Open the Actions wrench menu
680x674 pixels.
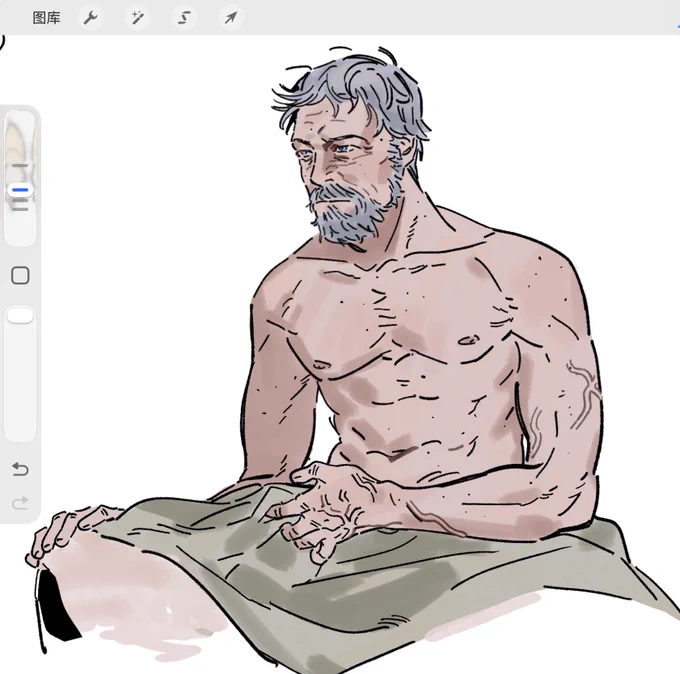[91, 18]
